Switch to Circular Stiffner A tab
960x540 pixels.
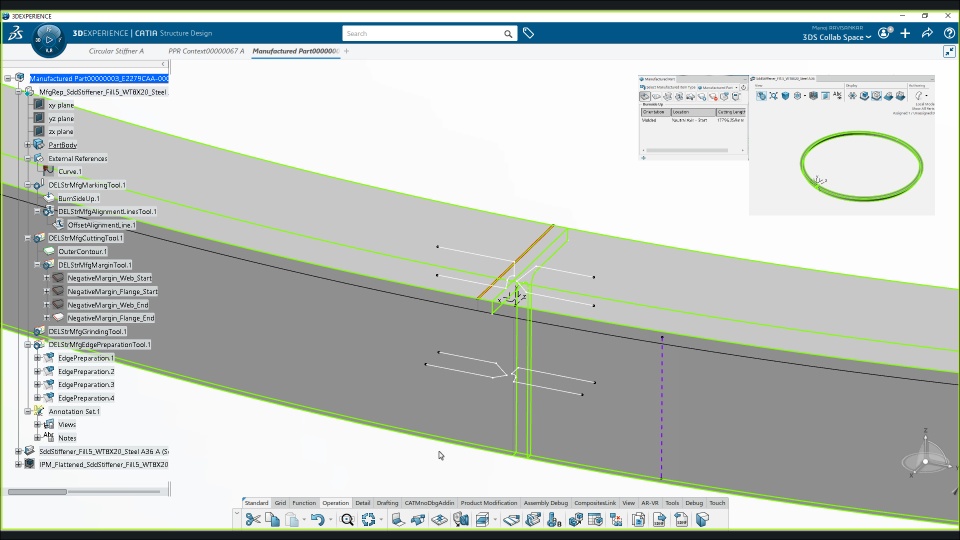(116, 51)
